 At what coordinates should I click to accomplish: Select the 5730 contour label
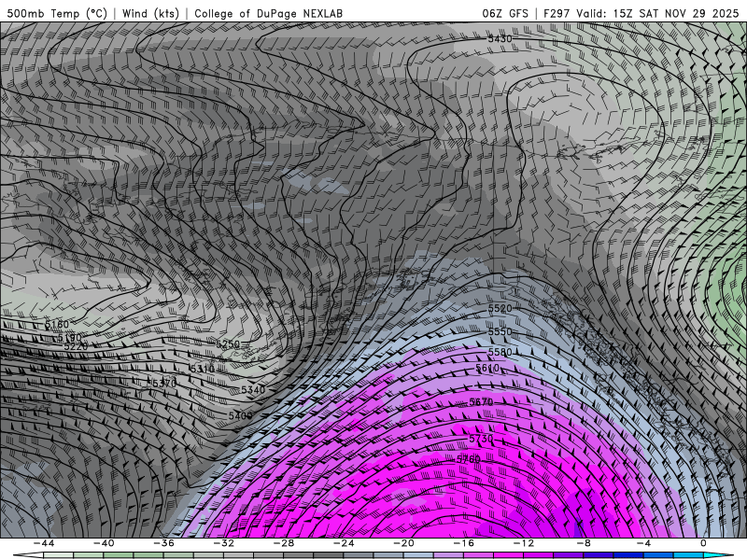point(481,439)
